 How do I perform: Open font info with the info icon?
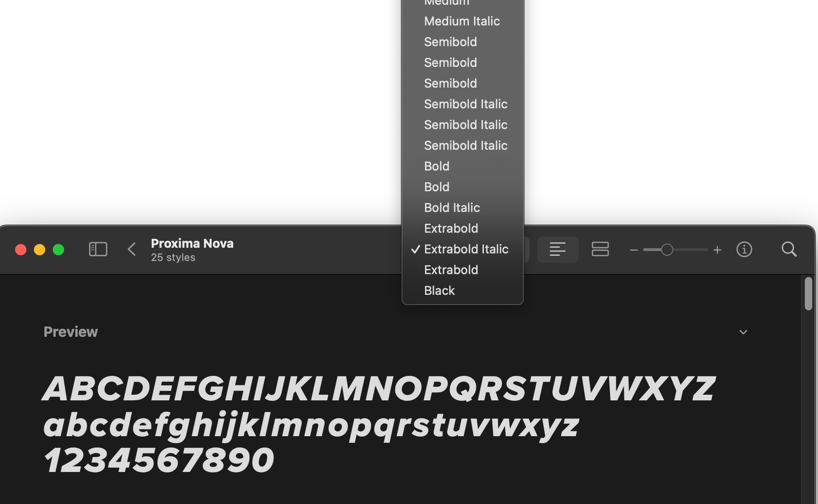click(744, 249)
